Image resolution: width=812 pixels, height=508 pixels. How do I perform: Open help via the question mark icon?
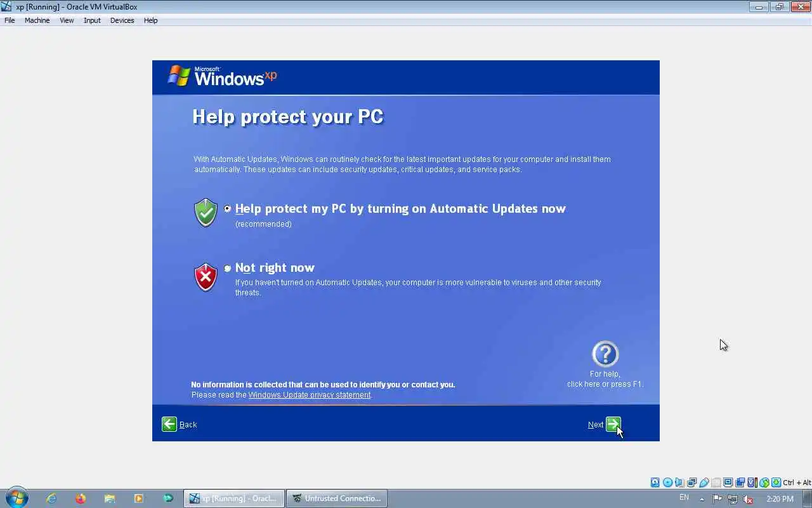coord(605,354)
